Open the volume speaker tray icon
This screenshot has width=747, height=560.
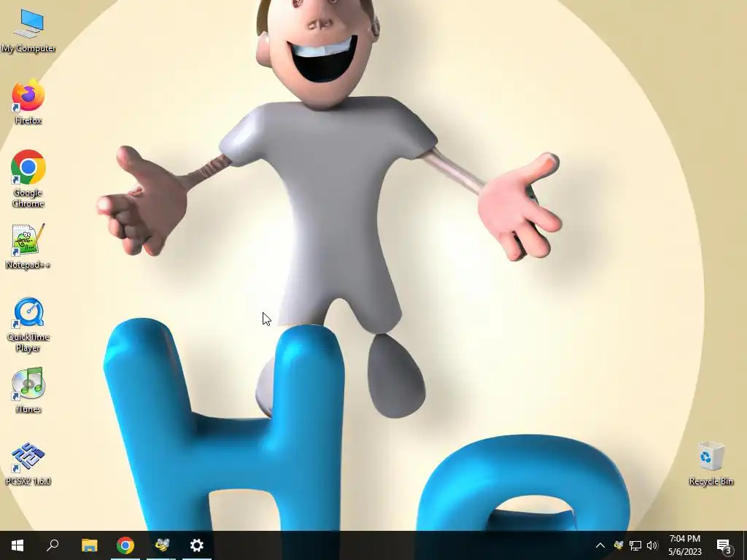click(x=652, y=545)
